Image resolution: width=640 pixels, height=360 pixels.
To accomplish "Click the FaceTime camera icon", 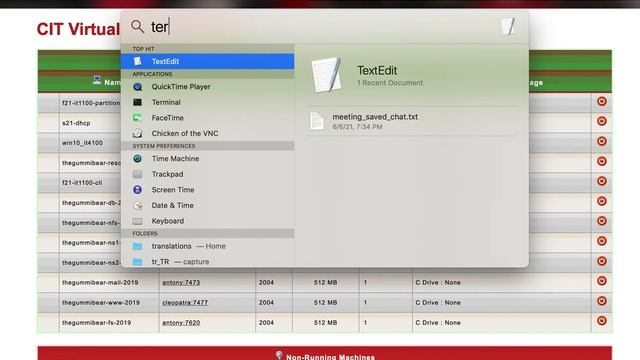I will click(x=138, y=118).
